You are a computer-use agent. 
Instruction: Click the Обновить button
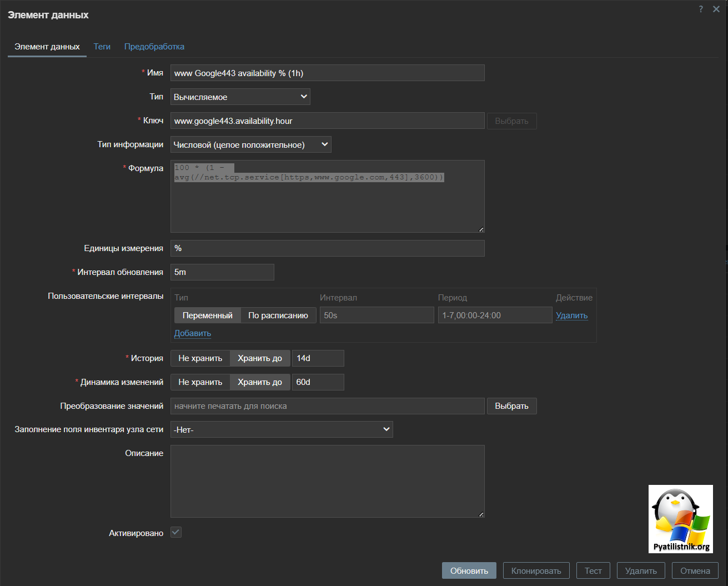(x=469, y=570)
